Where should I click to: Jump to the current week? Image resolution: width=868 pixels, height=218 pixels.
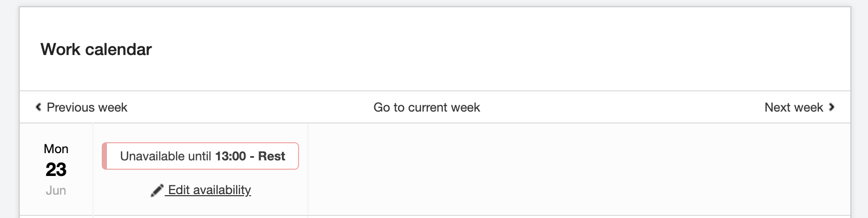tap(427, 107)
